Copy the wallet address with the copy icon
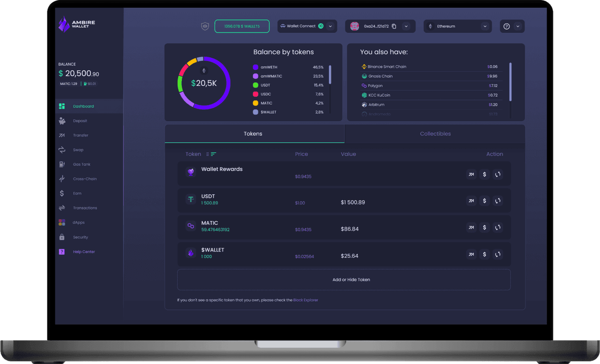This screenshot has height=364, width=600. coord(393,26)
